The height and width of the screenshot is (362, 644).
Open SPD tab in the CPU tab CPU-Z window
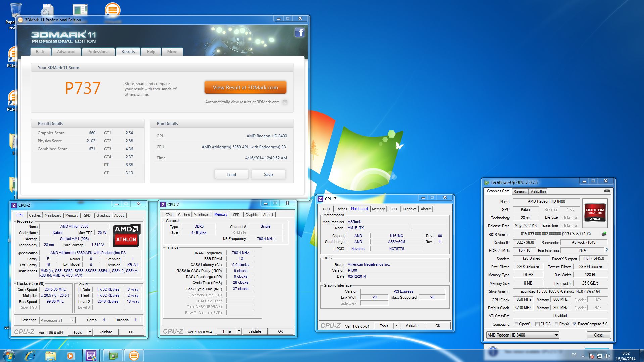click(87, 215)
